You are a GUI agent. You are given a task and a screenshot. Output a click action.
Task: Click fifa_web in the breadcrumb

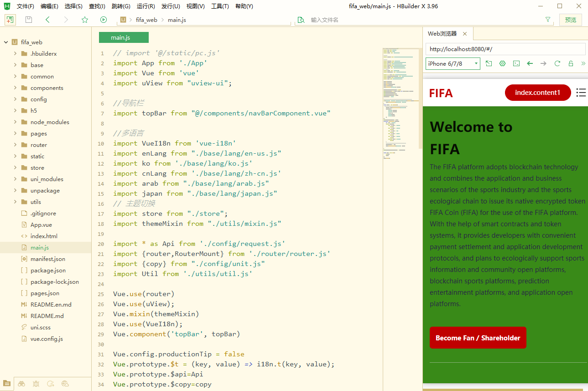click(146, 20)
